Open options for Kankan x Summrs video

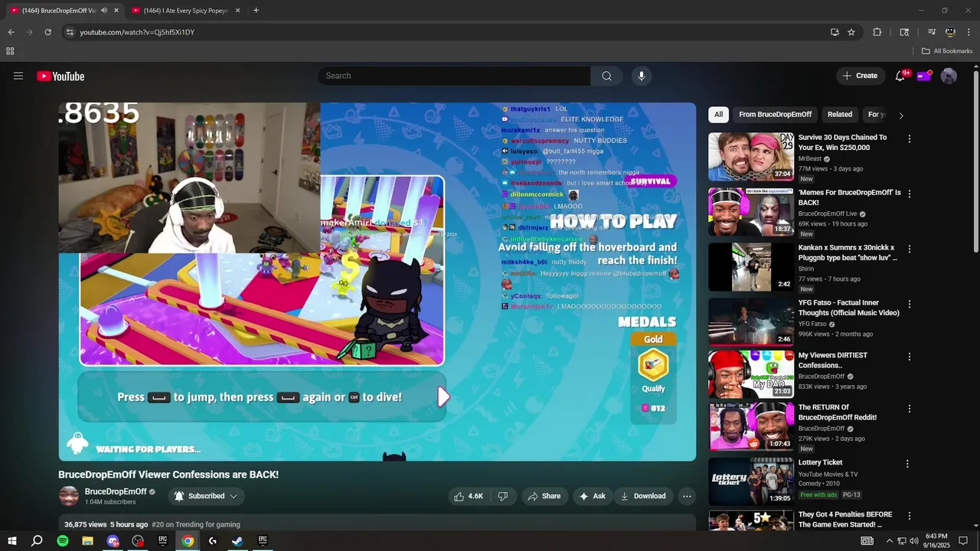(x=909, y=249)
